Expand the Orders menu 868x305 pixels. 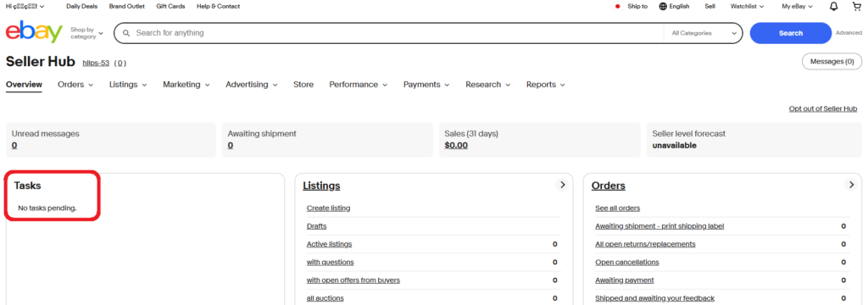pyautogui.click(x=75, y=85)
